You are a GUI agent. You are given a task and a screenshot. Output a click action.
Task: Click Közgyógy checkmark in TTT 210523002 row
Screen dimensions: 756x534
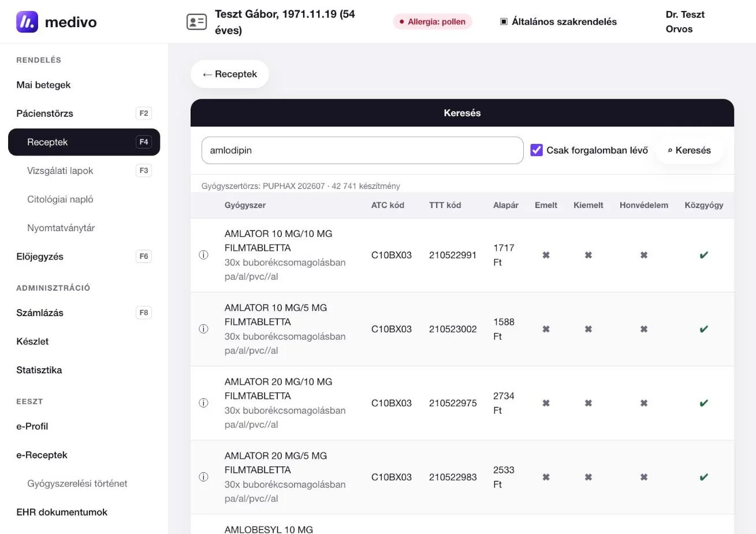click(x=703, y=329)
